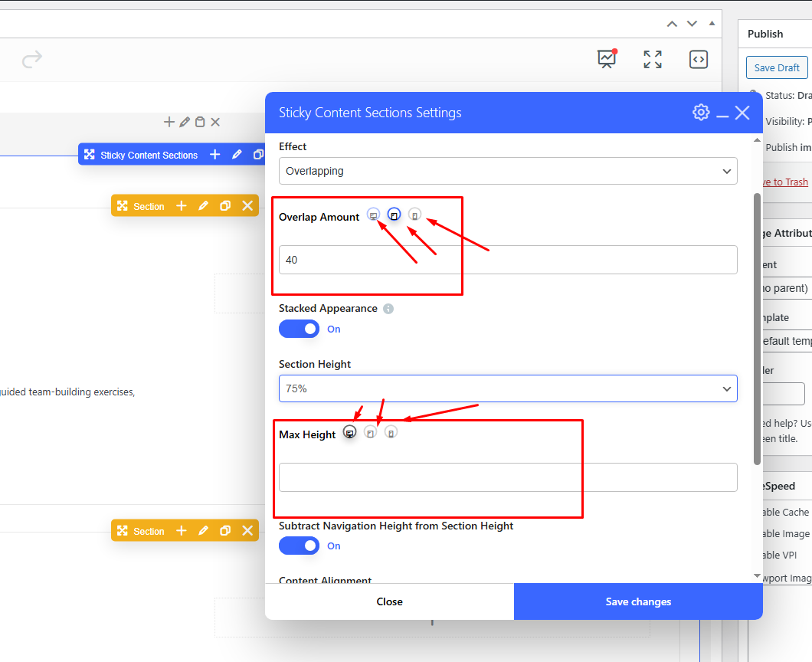Image resolution: width=812 pixels, height=662 pixels.
Task: Duplicate the first orange Section element
Action: pos(225,206)
